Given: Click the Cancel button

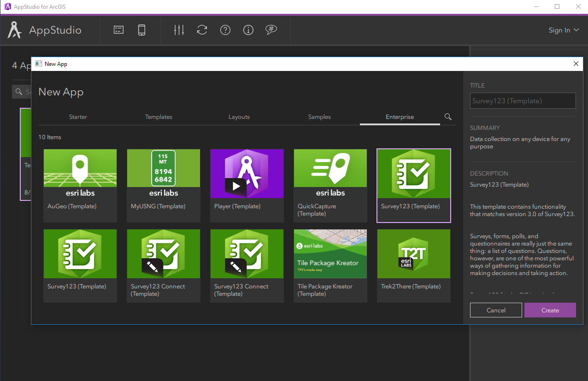Looking at the screenshot, I should [496, 310].
